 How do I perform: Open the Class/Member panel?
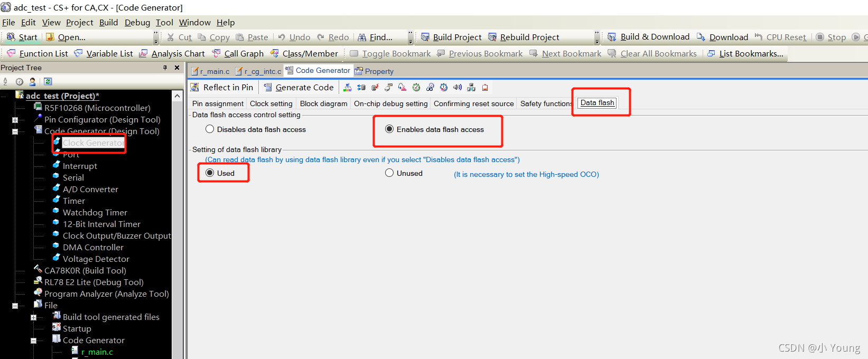pos(304,53)
